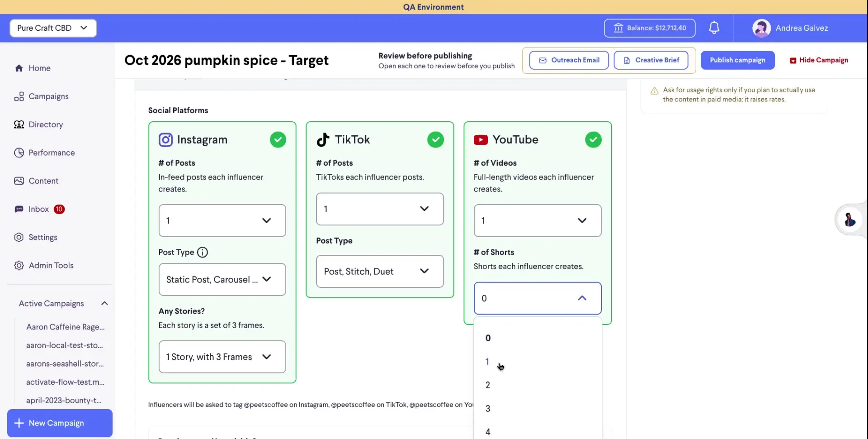Viewport: 868px width, 439px height.
Task: Open the Pure Craft CBD brand dropdown
Action: pos(53,28)
